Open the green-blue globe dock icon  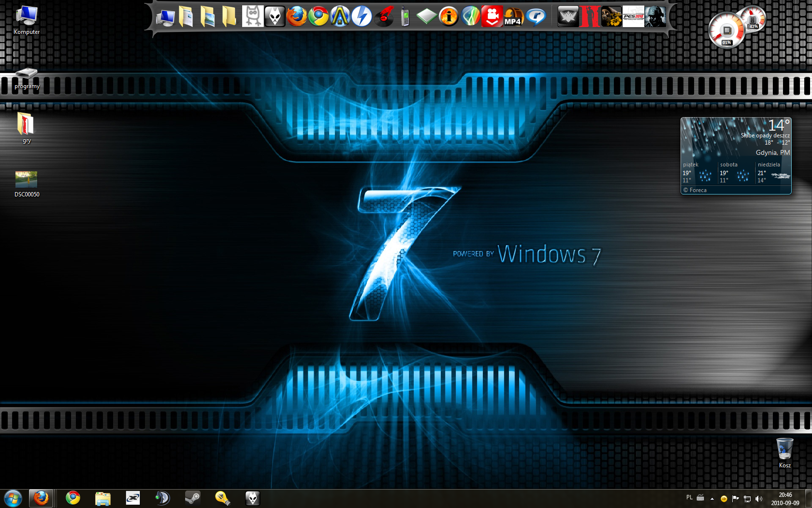(x=470, y=16)
